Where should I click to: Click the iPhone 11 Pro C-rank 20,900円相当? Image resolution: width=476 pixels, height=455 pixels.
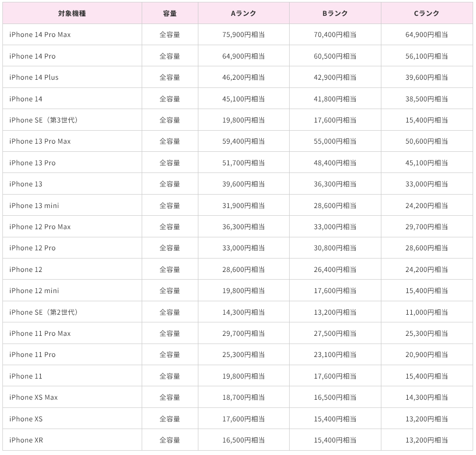(427, 355)
